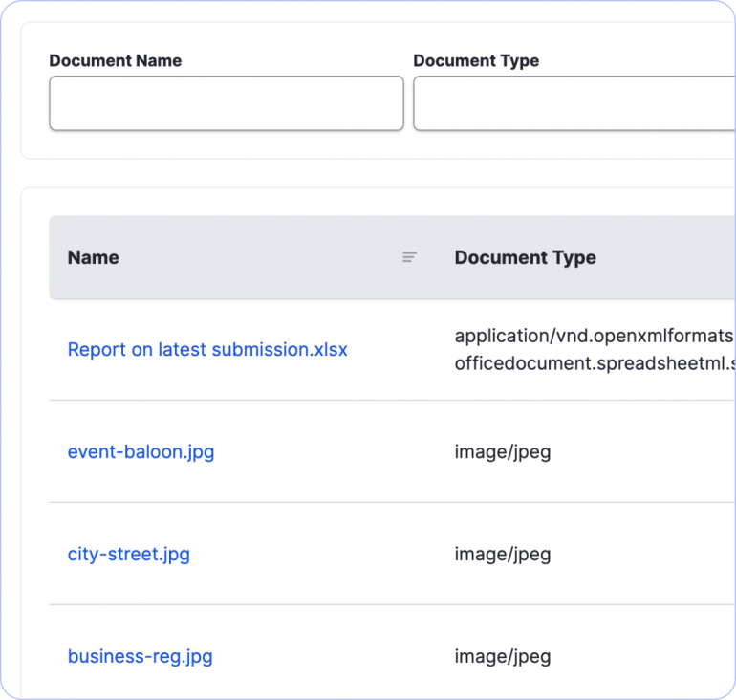Select the application/vnd.openxmlformats type cell
The width and height of the screenshot is (736, 700).
click(595, 350)
